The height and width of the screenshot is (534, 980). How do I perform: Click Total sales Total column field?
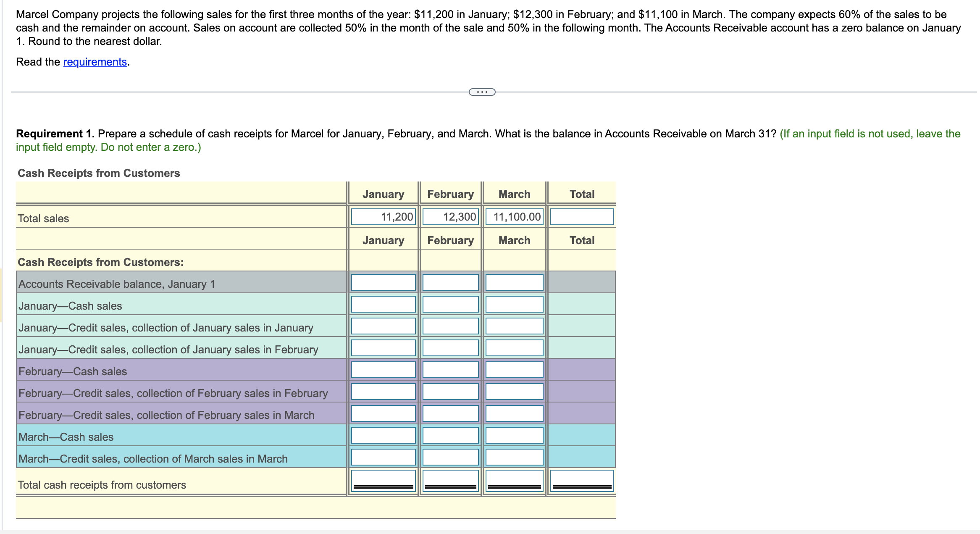click(582, 217)
